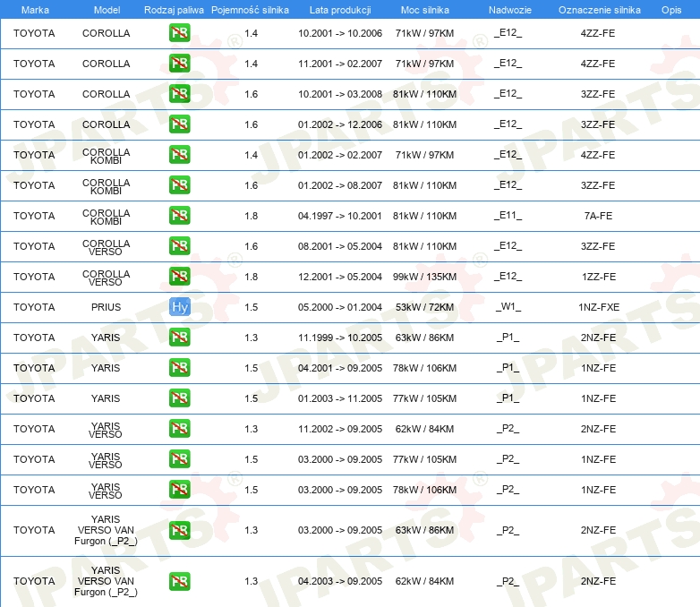Click petrol icon for Yaris Verso 11.2002 -> 09.2005
Image resolution: width=700 pixels, height=607 pixels.
(x=179, y=428)
